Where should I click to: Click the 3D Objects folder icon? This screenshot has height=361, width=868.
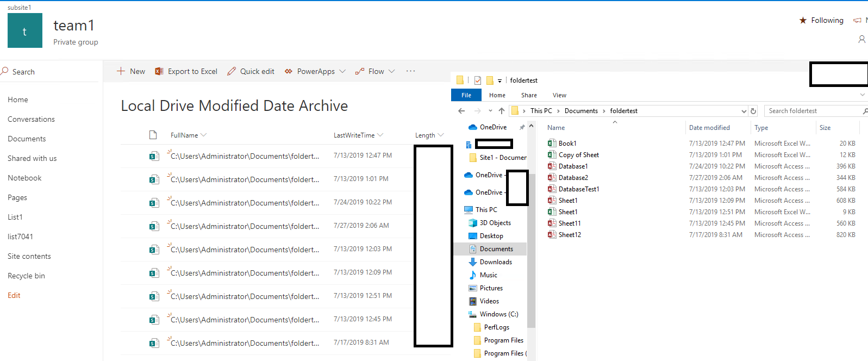tap(473, 223)
